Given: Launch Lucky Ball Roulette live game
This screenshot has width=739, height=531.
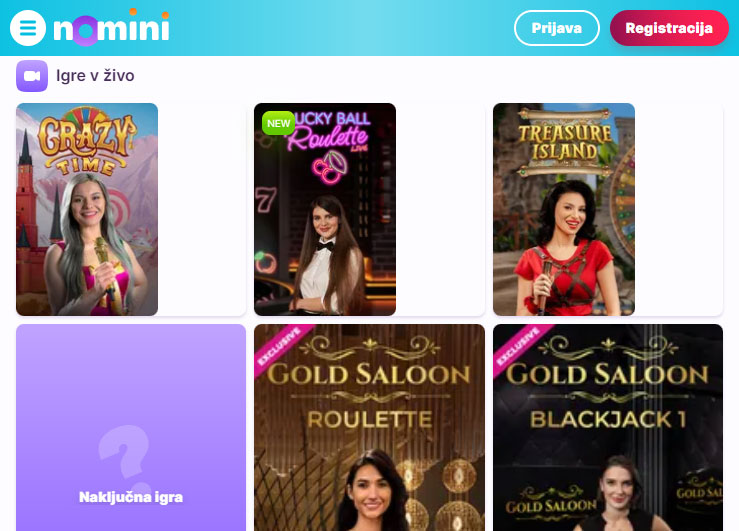Looking at the screenshot, I should [x=325, y=209].
